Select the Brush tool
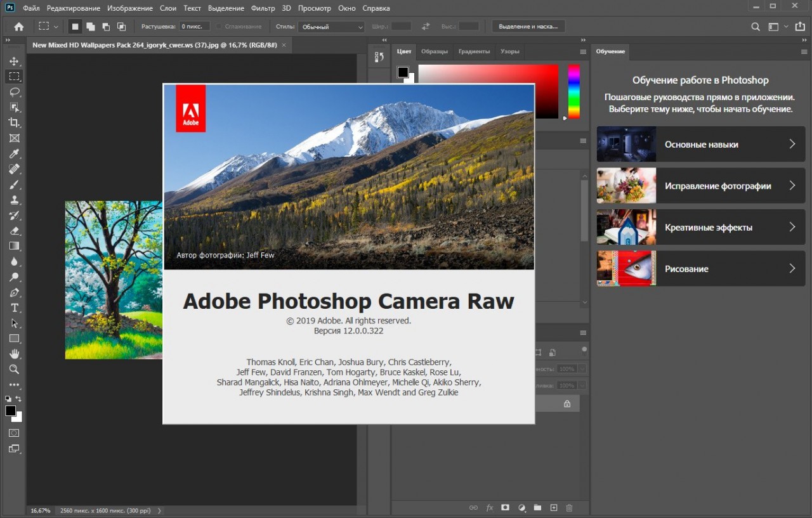The height and width of the screenshot is (518, 812). pos(14,185)
